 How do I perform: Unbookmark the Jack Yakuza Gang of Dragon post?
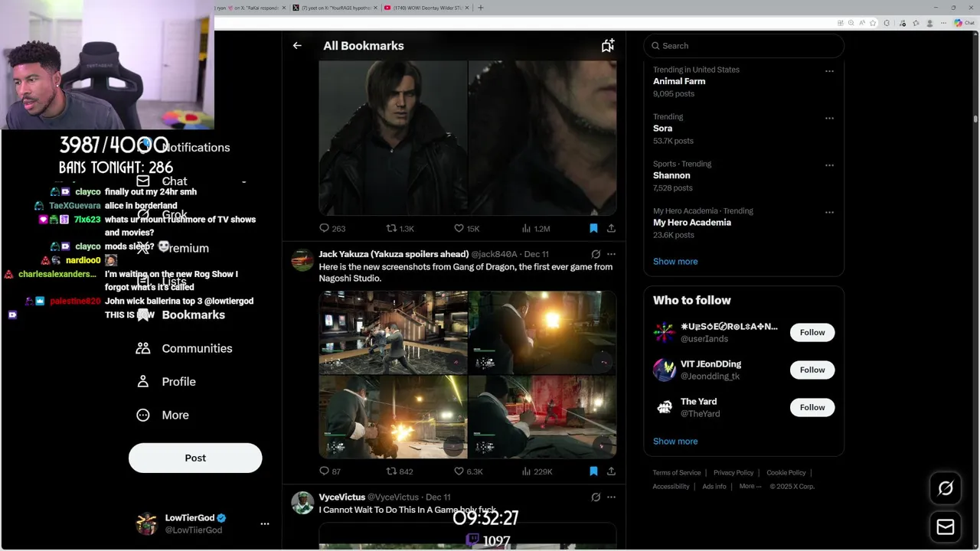point(593,471)
